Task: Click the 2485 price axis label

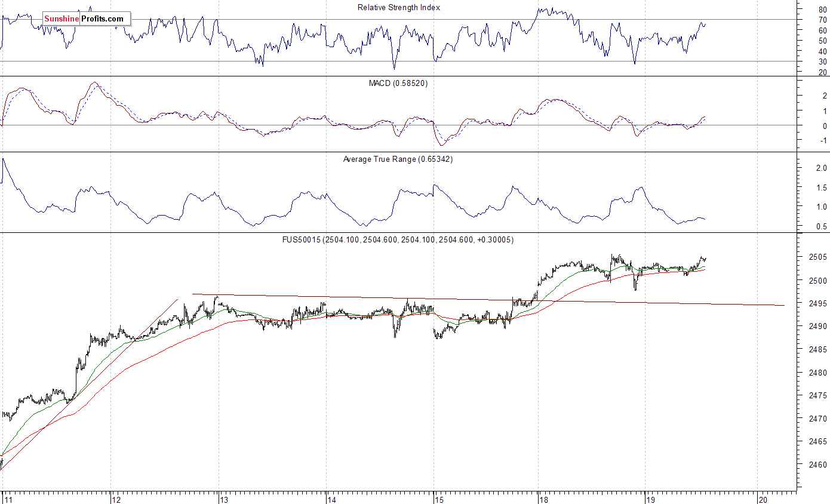Action: [x=819, y=349]
